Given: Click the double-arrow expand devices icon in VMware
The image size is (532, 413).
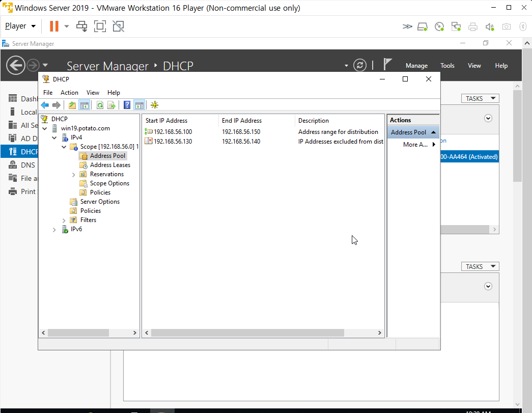Looking at the screenshot, I should pos(407,26).
